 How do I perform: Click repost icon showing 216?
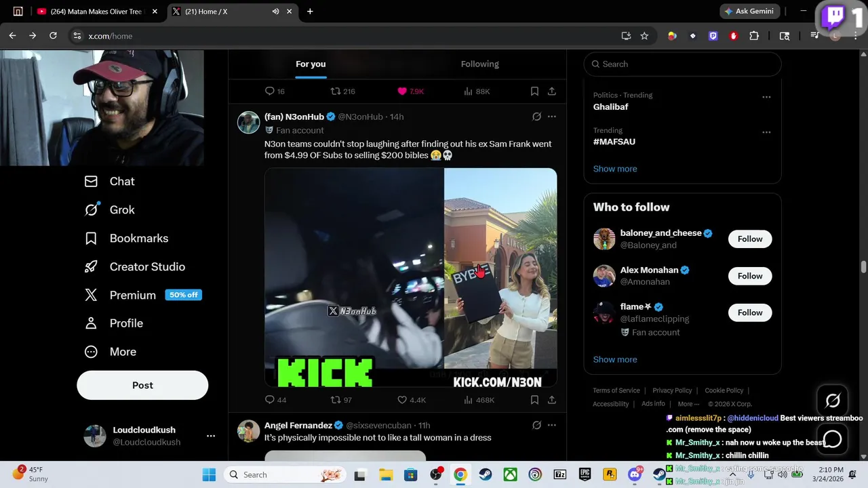[342, 91]
